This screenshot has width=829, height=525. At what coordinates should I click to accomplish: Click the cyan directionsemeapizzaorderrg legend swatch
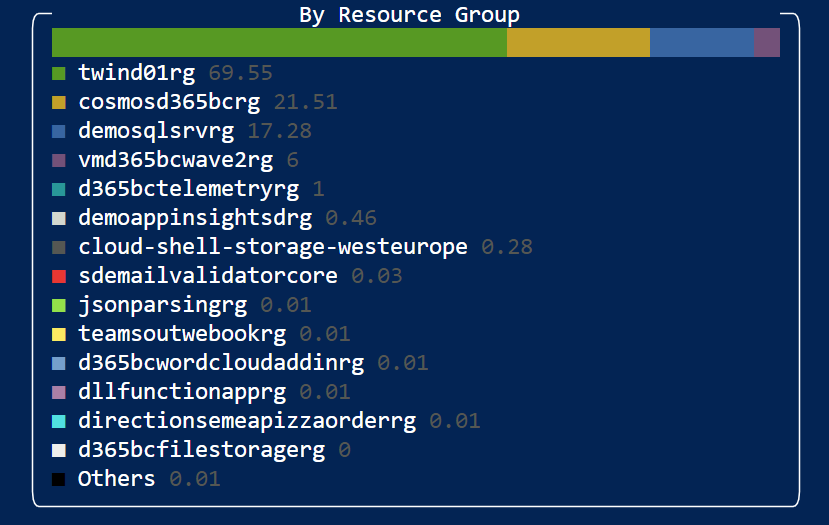click(x=59, y=421)
